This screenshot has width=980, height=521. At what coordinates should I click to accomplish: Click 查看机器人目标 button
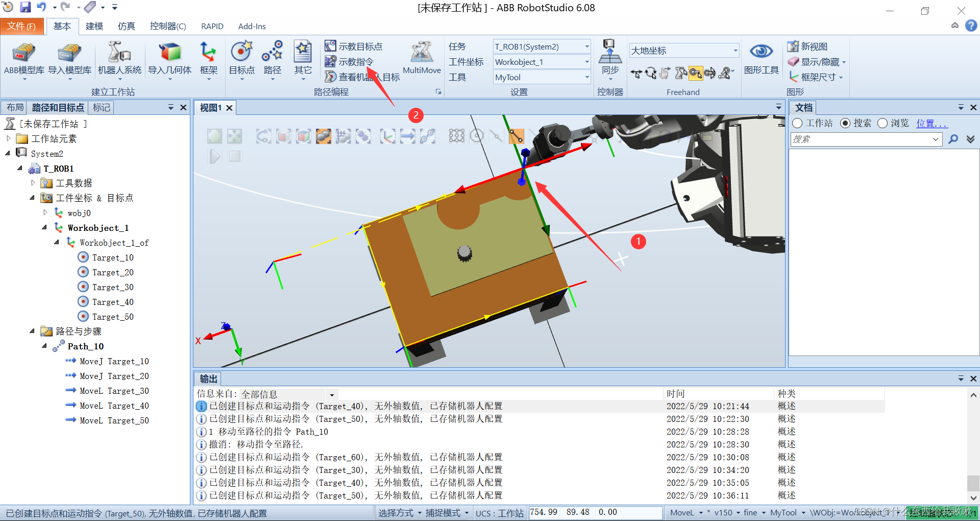click(x=362, y=77)
